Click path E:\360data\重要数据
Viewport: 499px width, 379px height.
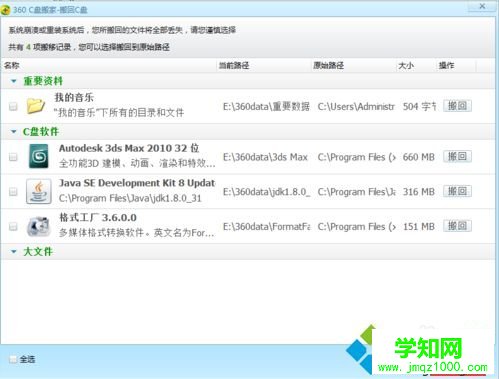[x=266, y=107]
